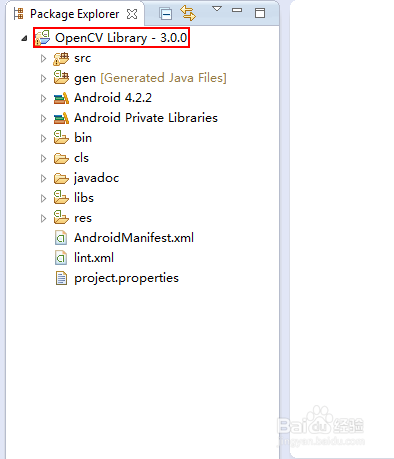Screen dimensions: 394x459
Task: Click the res folder icon
Action: coord(61,217)
